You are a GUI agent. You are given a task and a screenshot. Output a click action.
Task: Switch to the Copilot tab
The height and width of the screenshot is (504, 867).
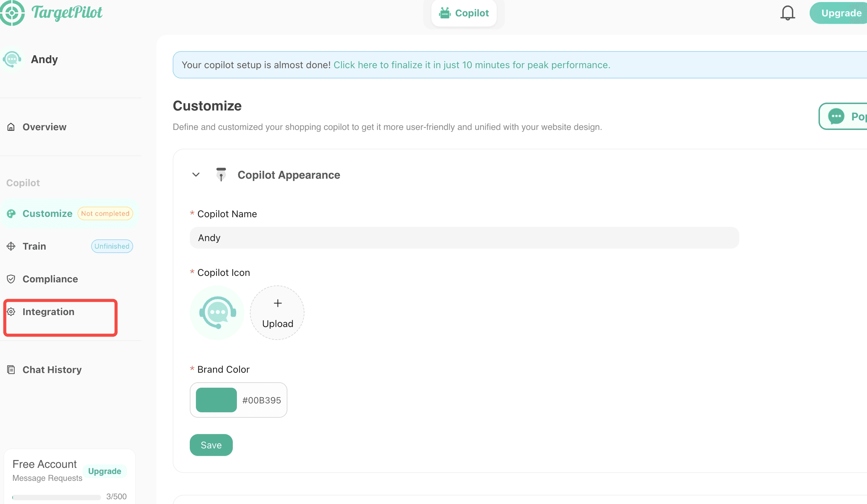(x=464, y=13)
